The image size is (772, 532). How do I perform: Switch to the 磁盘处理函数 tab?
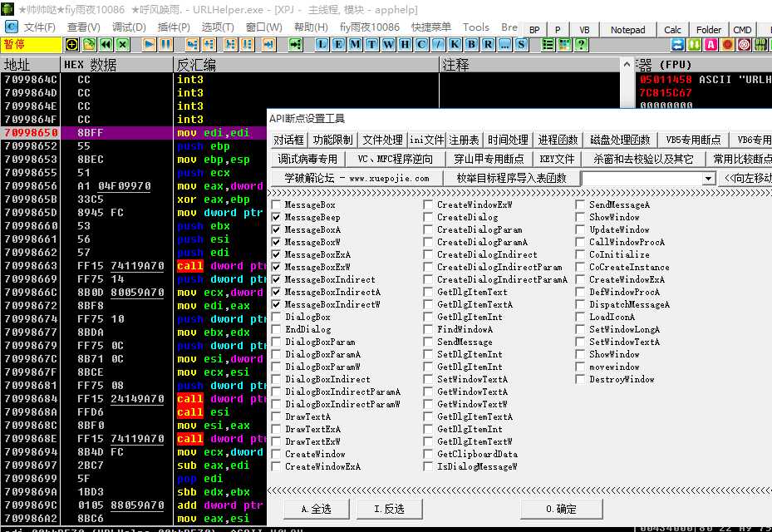coord(620,140)
